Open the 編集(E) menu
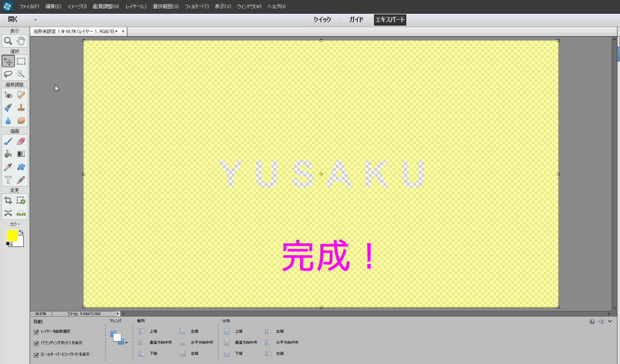 tap(53, 6)
